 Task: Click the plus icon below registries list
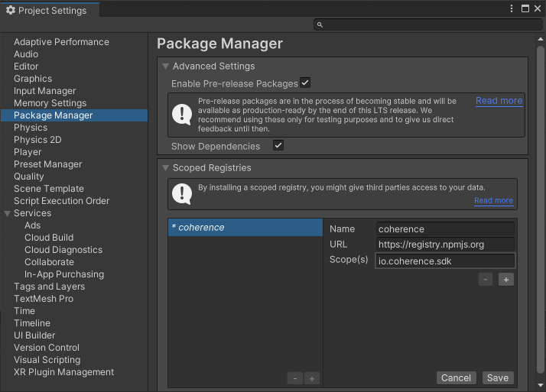[312, 378]
